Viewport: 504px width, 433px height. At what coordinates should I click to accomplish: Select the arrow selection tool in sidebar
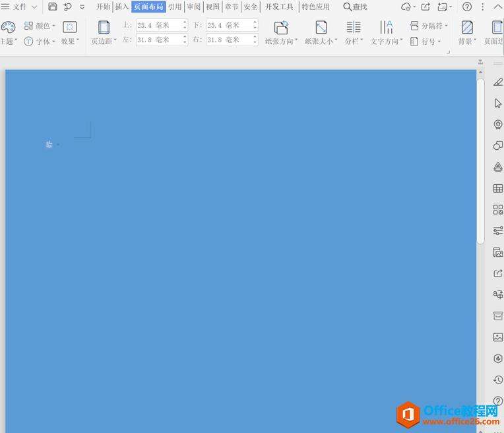497,104
